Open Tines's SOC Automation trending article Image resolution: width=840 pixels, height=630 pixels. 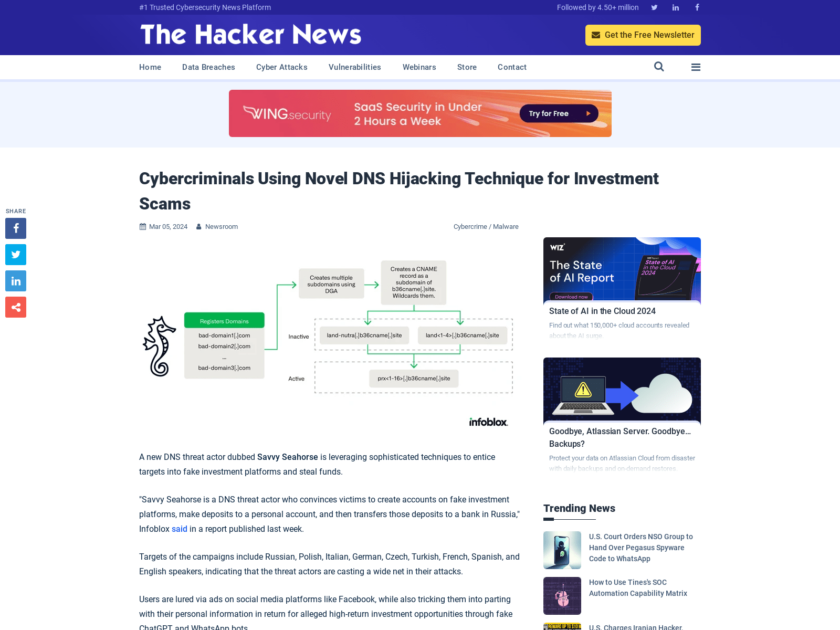(638, 588)
